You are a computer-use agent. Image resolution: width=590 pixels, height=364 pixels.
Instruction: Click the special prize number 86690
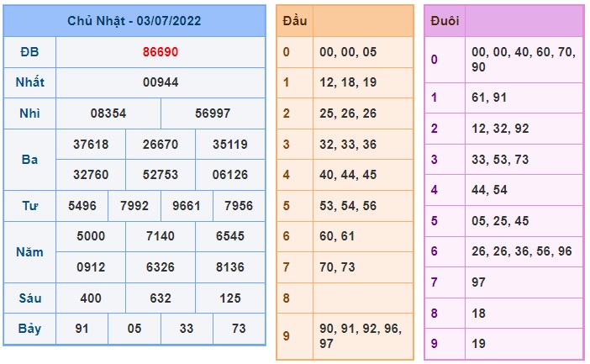click(161, 52)
